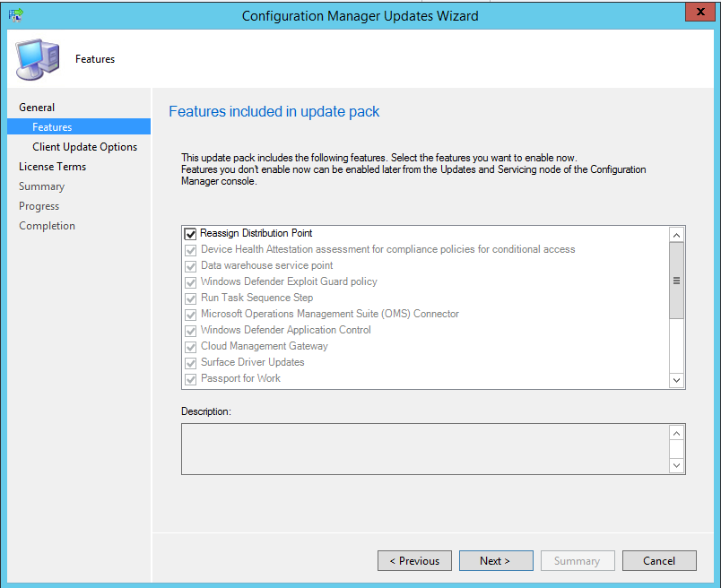Enable the Data warehouse service point feature
Viewport: 721px width, 588px height.
(x=190, y=265)
